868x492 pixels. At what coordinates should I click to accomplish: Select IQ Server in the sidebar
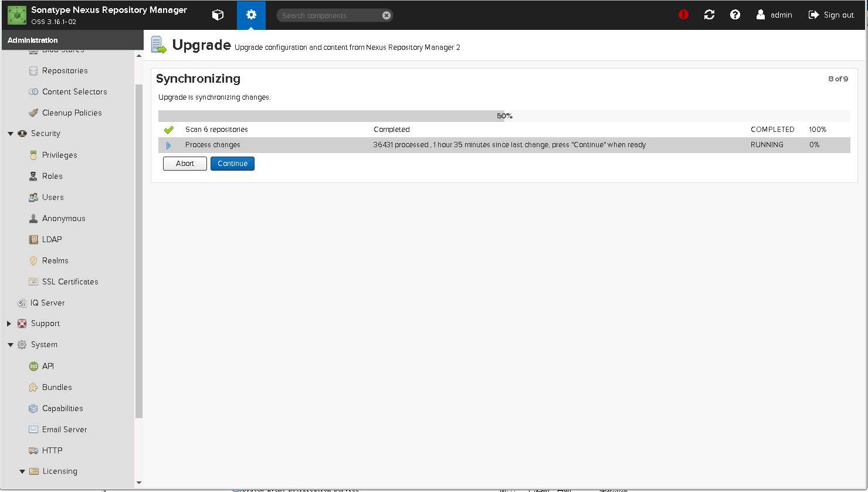pos(48,303)
